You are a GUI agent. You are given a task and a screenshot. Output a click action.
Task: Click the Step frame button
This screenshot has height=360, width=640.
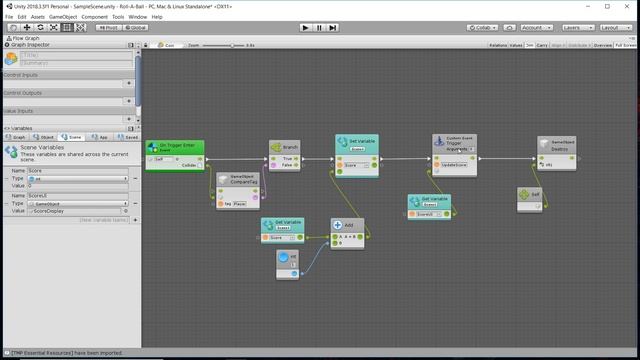point(333,28)
